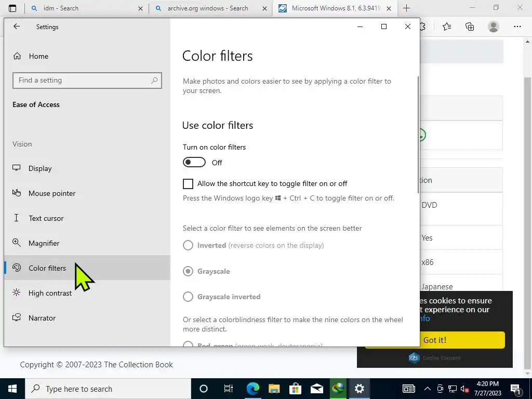Click the Settings window scrollbar
The width and height of the screenshot is (532, 399).
[x=418, y=135]
